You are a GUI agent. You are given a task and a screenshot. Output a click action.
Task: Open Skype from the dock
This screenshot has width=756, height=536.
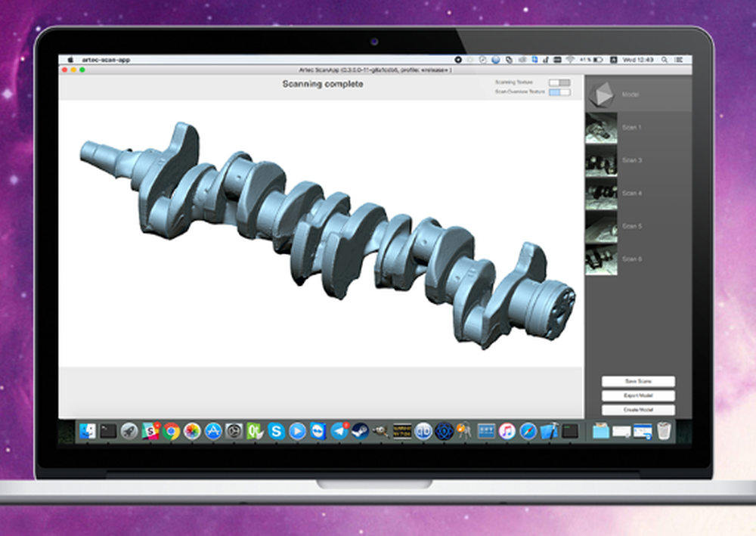[x=276, y=431]
